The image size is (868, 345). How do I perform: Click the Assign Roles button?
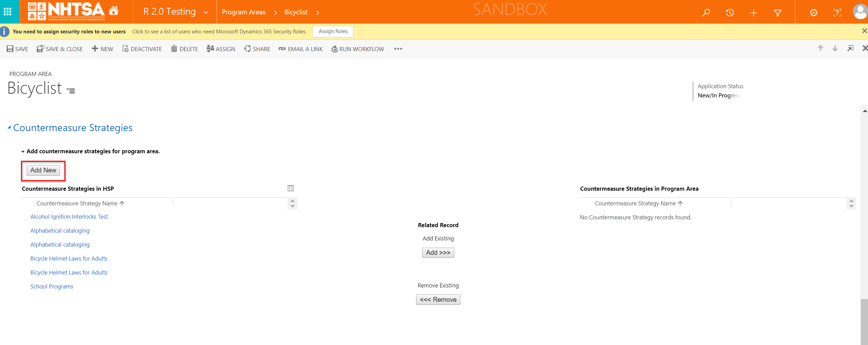pos(333,31)
